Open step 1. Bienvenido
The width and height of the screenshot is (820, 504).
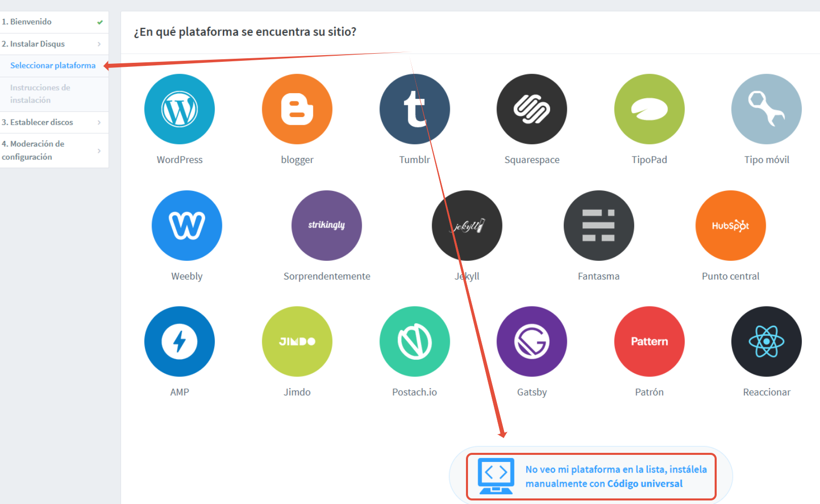click(x=54, y=22)
